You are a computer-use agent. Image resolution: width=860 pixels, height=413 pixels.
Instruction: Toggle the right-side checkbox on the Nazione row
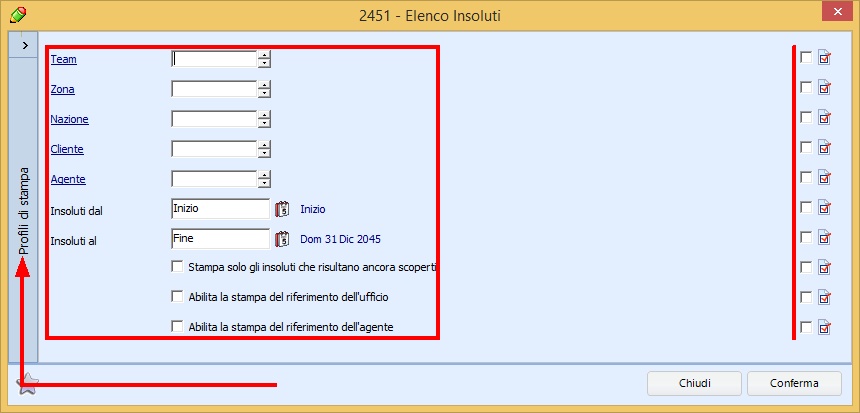806,118
